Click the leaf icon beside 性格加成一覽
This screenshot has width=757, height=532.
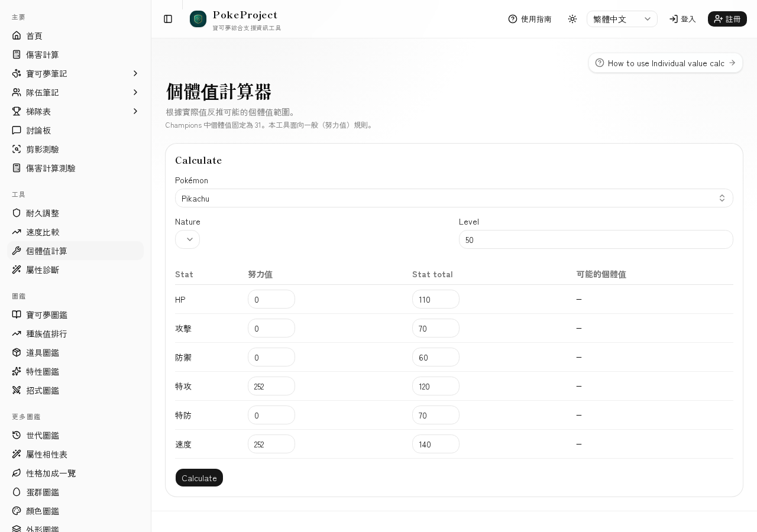[17, 473]
